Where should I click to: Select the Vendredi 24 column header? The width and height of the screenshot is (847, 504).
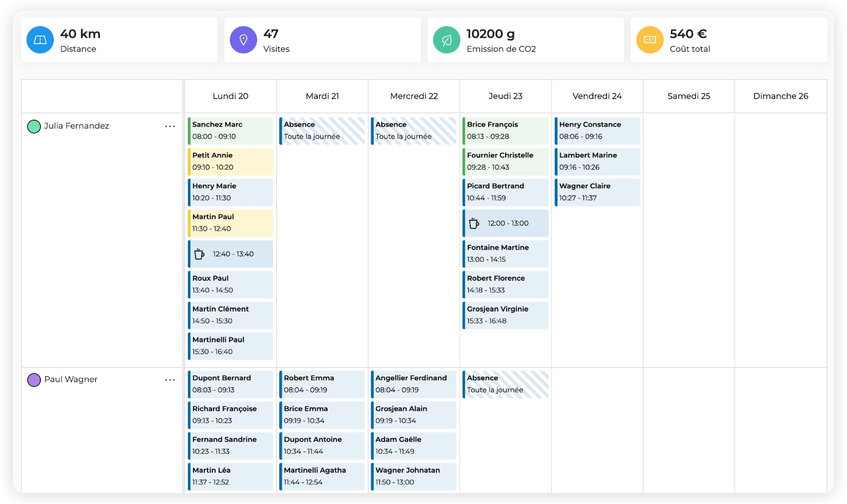point(597,96)
